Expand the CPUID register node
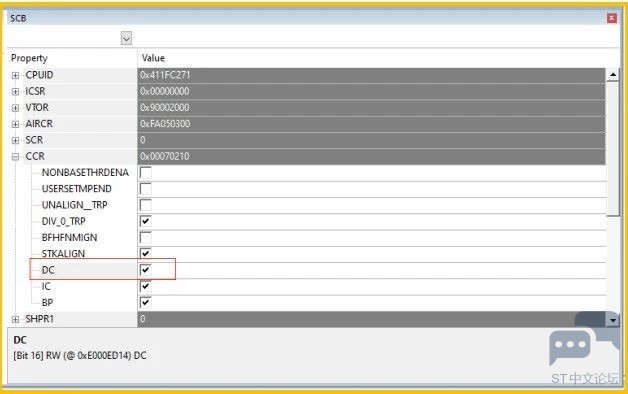628x394 pixels. tap(15, 75)
